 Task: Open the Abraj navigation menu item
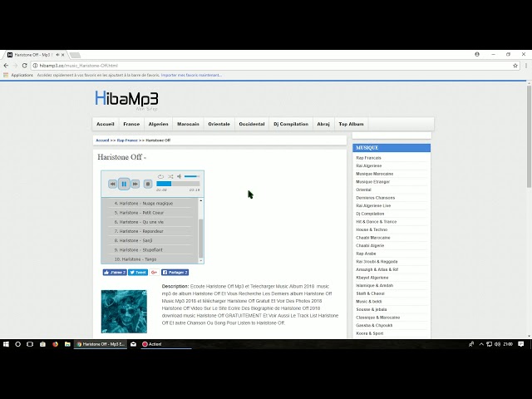click(323, 124)
